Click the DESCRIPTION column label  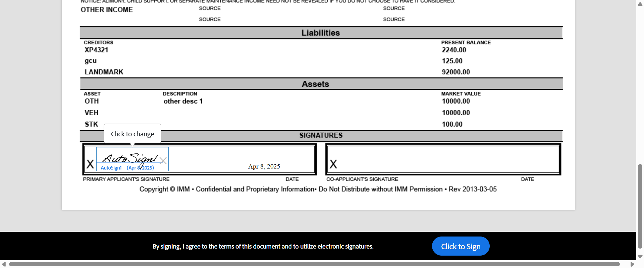click(x=180, y=94)
